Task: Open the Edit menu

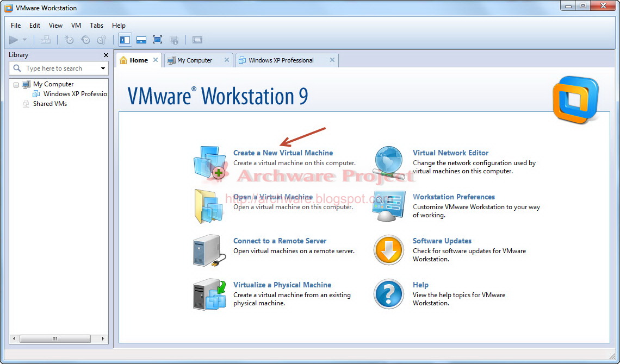Action: tap(35, 26)
